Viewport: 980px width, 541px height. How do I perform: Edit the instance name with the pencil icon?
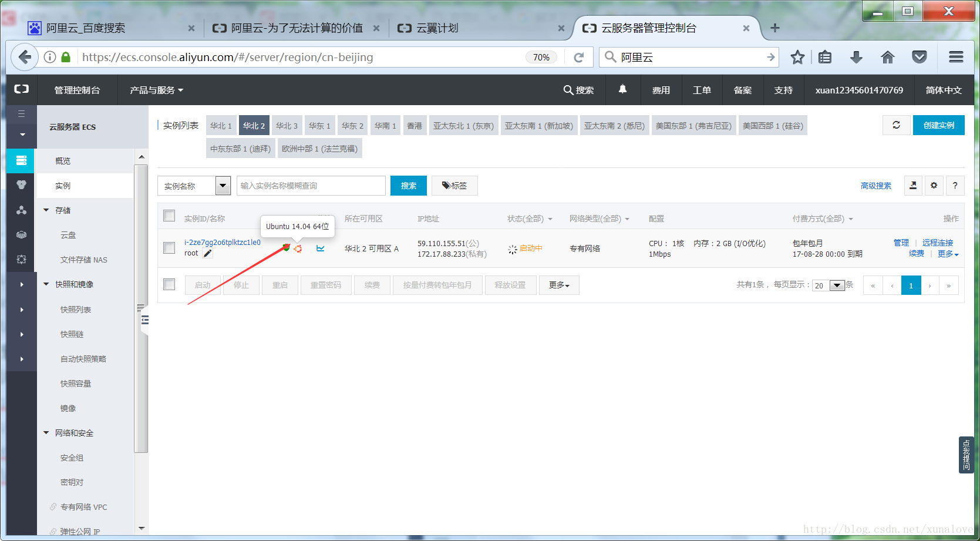pos(207,253)
